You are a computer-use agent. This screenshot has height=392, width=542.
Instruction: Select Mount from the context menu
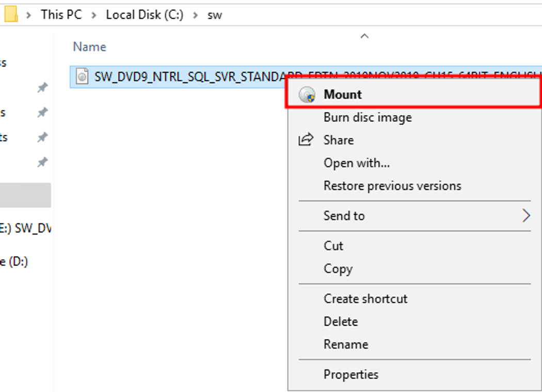(x=415, y=94)
